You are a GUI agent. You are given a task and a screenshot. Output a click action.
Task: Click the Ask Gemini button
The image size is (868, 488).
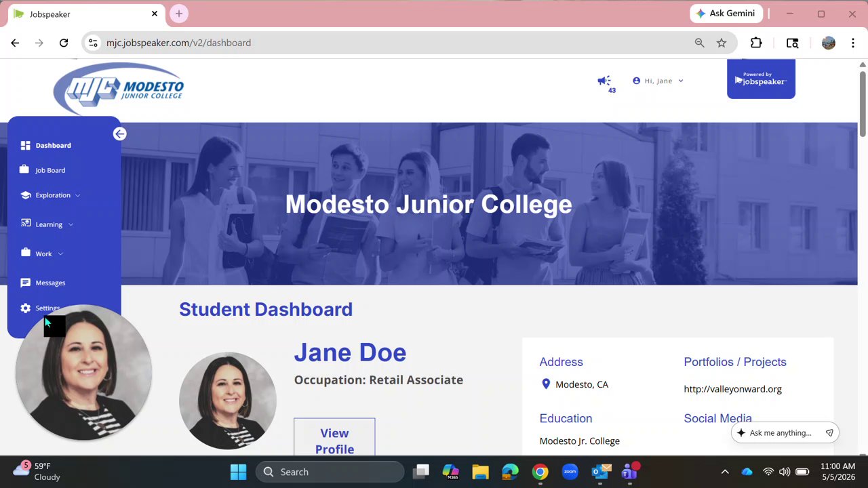pos(726,14)
